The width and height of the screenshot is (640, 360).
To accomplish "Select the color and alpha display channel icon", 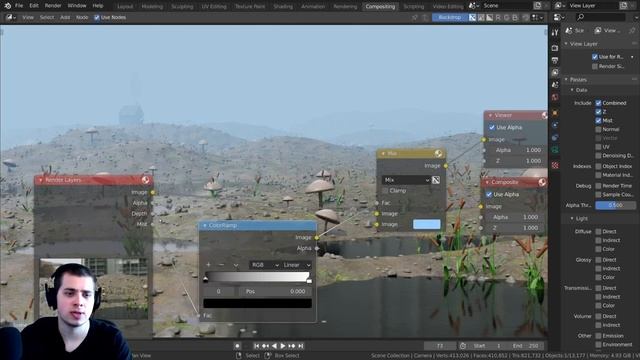I will tap(472, 18).
